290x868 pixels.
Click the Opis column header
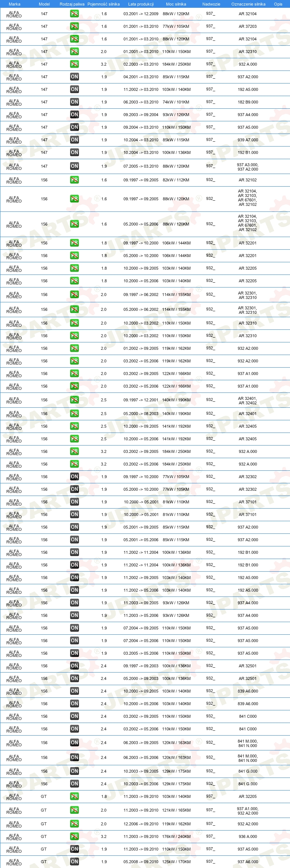[278, 4]
